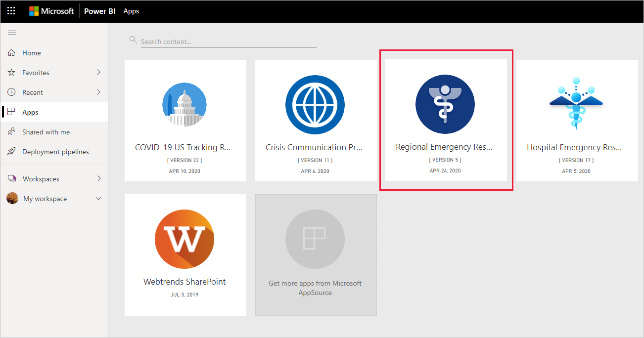Expand My workspace dropdown arrow
The height and width of the screenshot is (338, 644).
(x=98, y=199)
